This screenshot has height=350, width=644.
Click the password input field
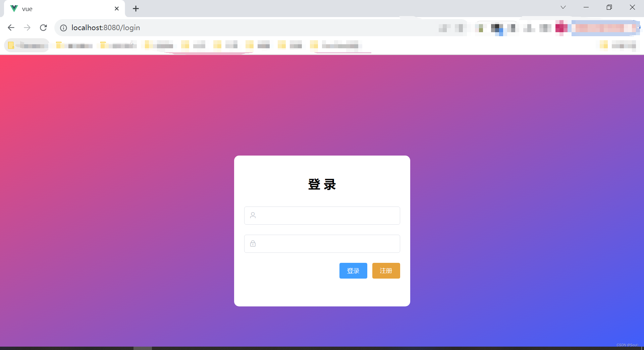[322, 243]
